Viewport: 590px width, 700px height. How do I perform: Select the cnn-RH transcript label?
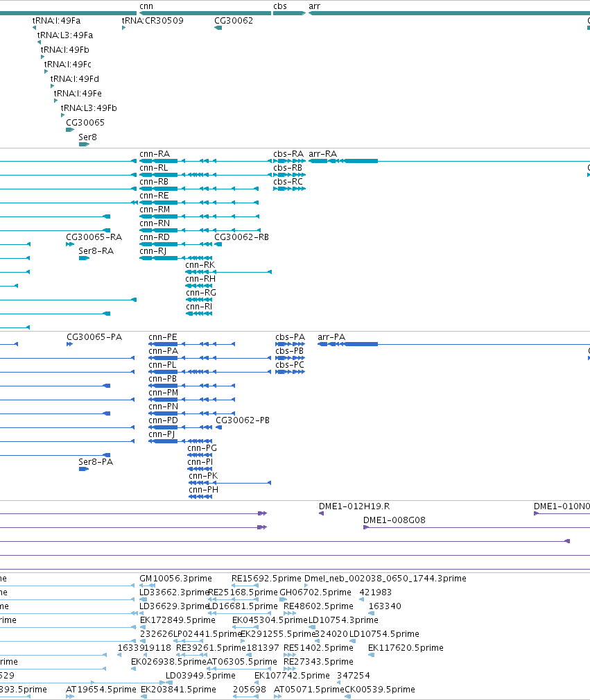[x=200, y=279]
